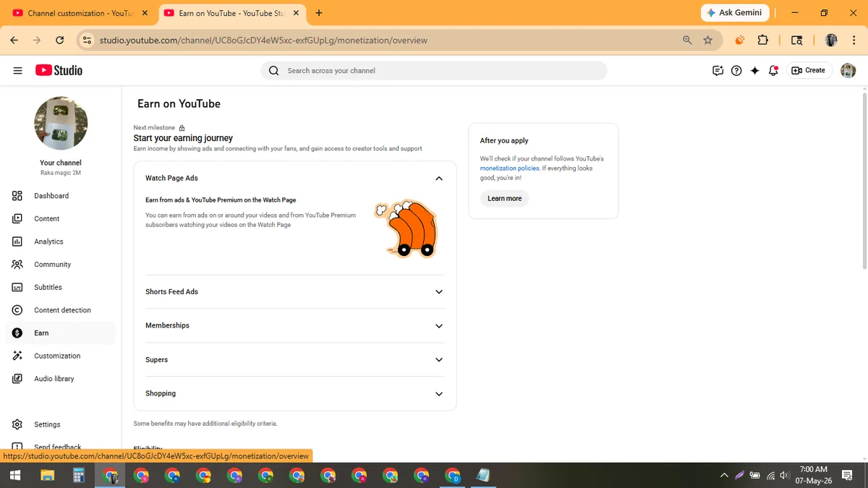868x488 pixels.
Task: Click the sparkle Ask Studio icon
Action: click(755, 71)
